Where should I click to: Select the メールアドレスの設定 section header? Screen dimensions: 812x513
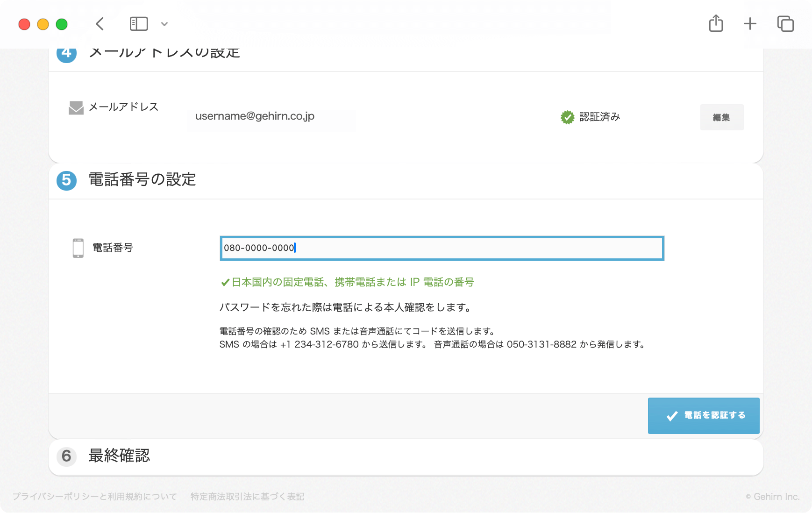pyautogui.click(x=164, y=52)
